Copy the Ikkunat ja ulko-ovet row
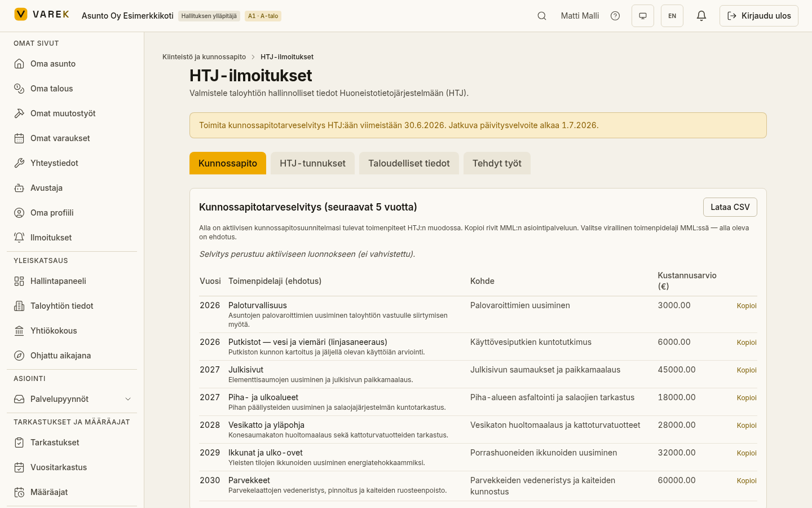The height and width of the screenshot is (508, 812). point(747,453)
